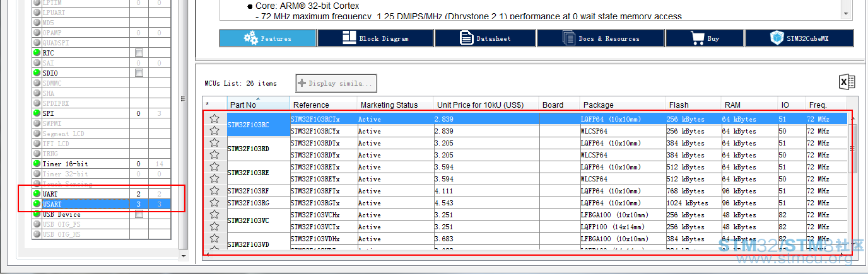Click green indicator next to USART
Screen dimensions: 868x274
(37, 204)
